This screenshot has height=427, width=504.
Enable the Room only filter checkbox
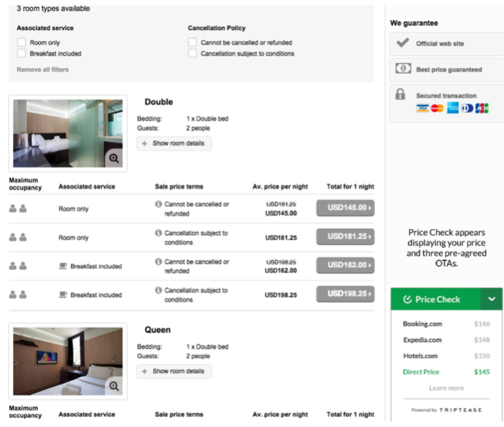click(x=22, y=43)
